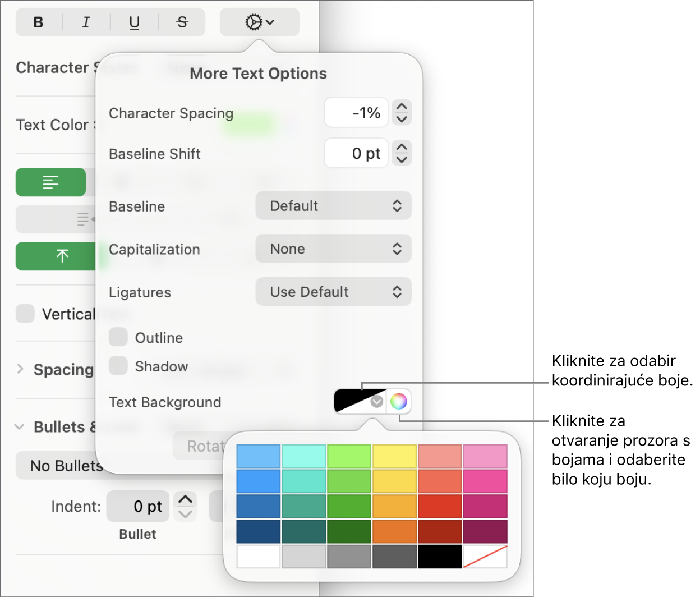Collapse the Bullets section
Image resolution: width=700 pixels, height=597 pixels.
coord(19,427)
